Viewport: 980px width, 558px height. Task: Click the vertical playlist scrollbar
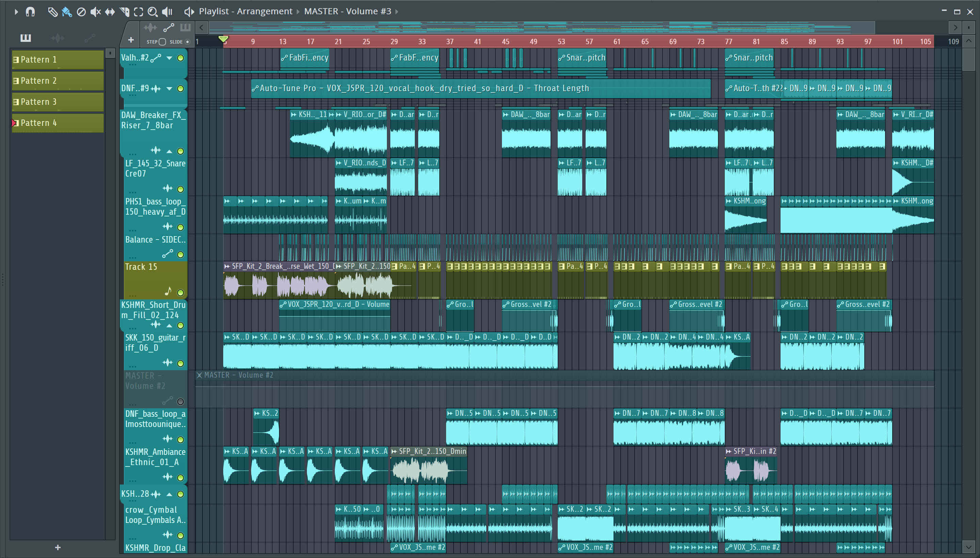pos(968,60)
